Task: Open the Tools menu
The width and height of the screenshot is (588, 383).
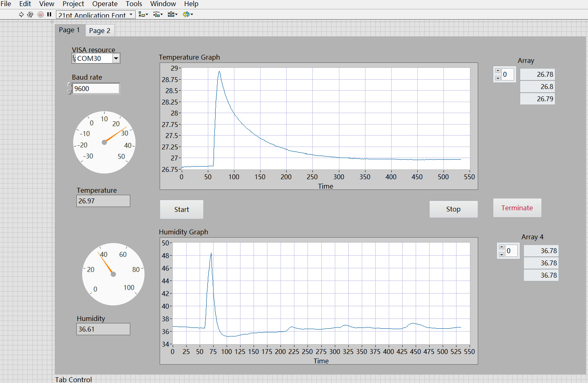Action: pos(134,4)
